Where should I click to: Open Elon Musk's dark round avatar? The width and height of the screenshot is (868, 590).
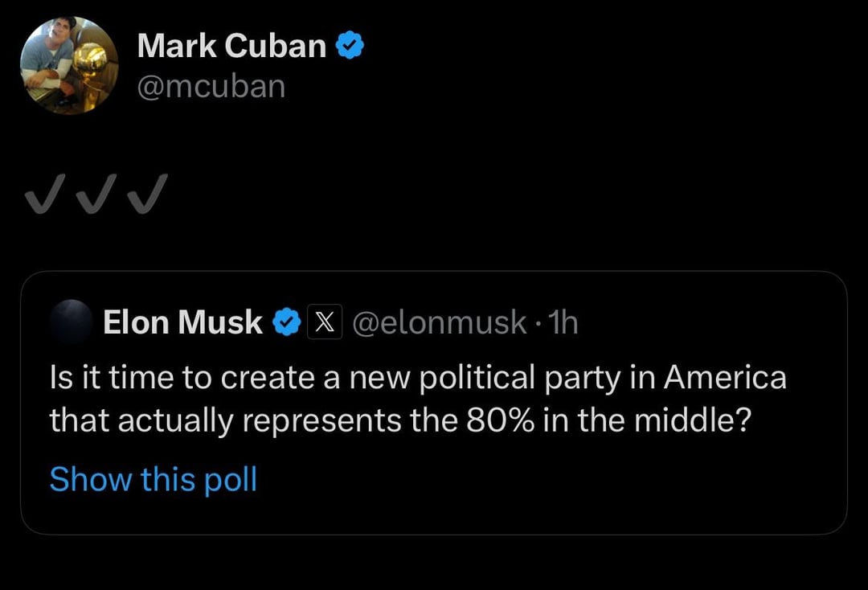(x=70, y=322)
